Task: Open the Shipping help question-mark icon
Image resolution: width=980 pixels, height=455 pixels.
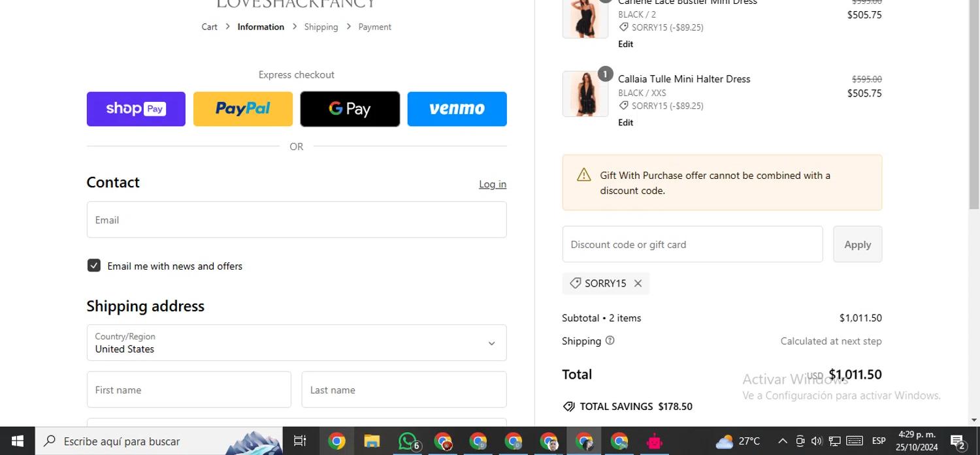Action: point(610,340)
